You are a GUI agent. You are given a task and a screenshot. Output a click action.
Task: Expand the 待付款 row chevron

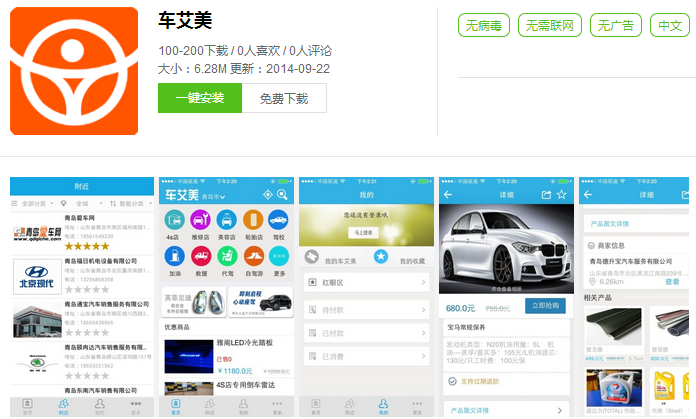423,310
